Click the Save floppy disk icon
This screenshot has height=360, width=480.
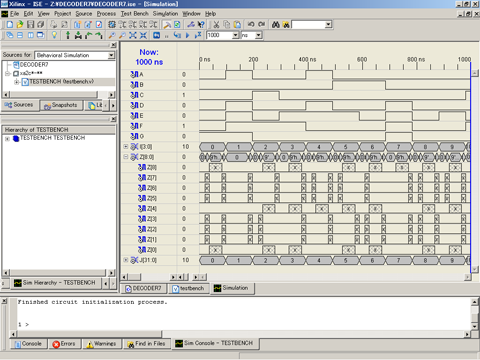30,24
